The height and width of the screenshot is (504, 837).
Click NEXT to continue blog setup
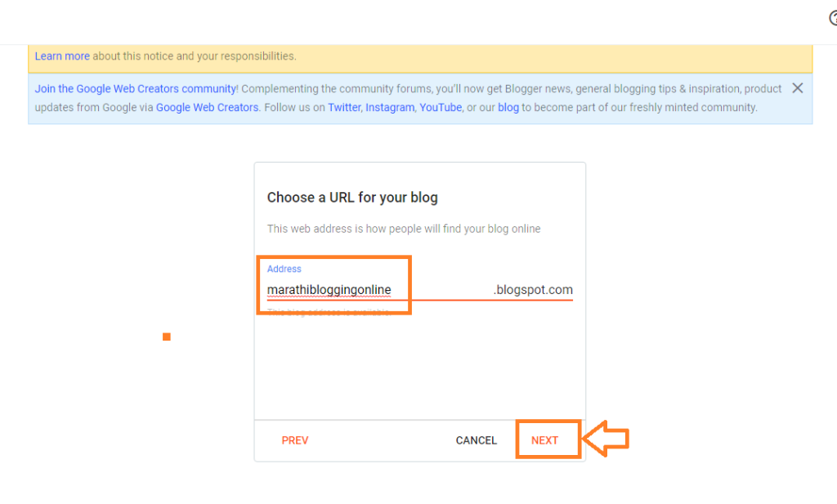[x=544, y=440]
